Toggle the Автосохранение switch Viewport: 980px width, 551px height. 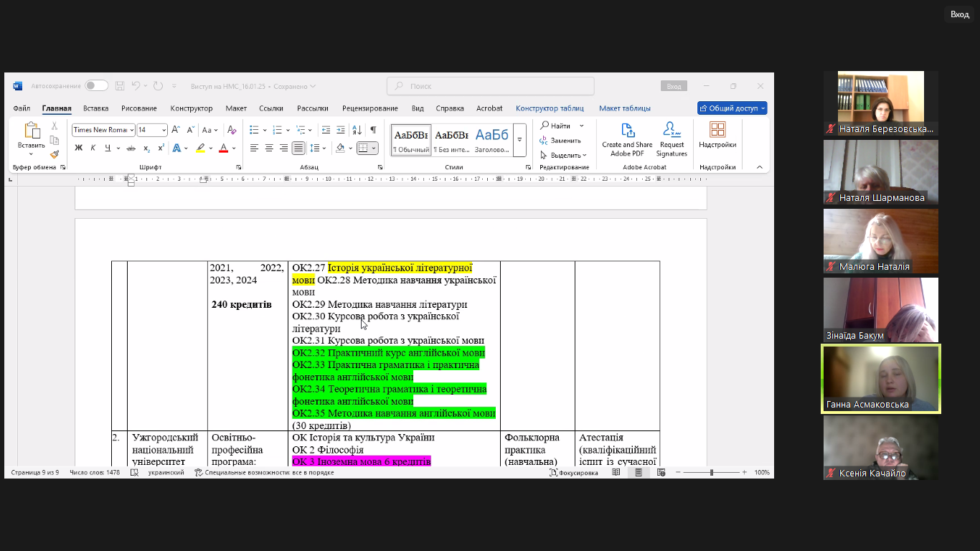pos(96,86)
